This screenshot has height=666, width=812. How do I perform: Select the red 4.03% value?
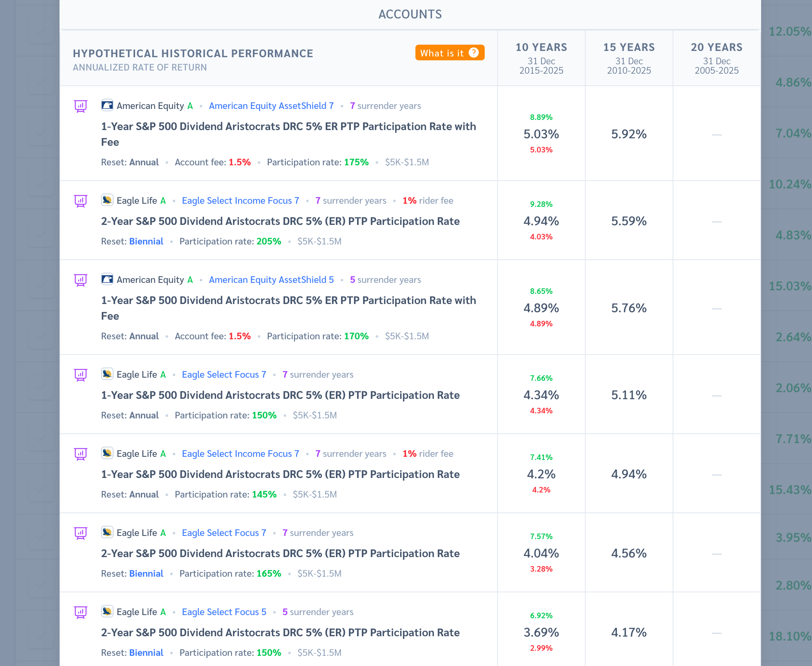(x=541, y=237)
